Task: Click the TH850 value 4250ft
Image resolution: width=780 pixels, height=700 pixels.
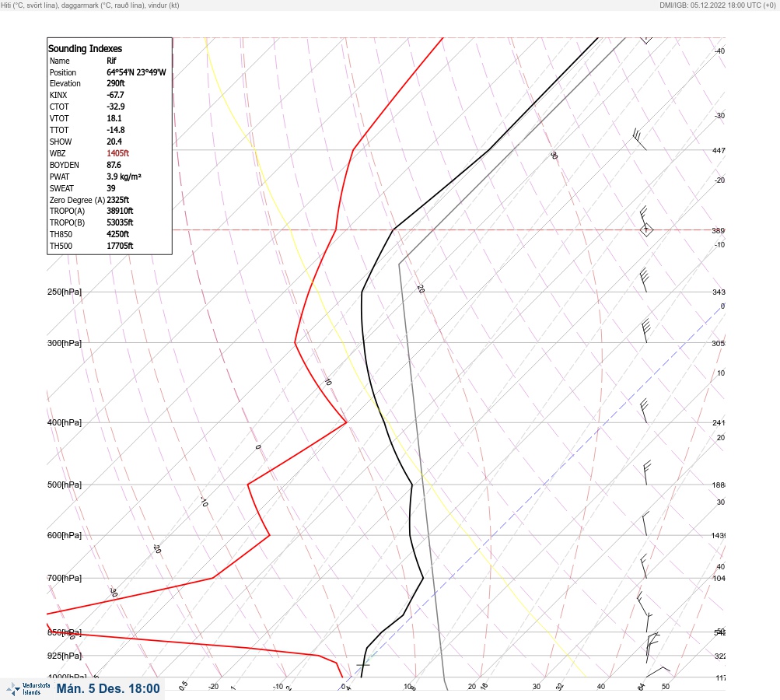Action: click(x=118, y=234)
